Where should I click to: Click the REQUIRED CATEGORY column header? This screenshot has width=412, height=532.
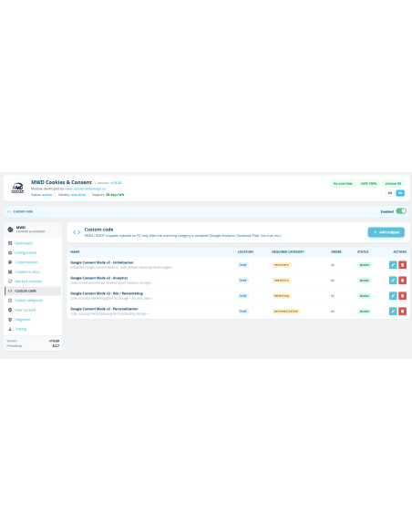click(288, 251)
